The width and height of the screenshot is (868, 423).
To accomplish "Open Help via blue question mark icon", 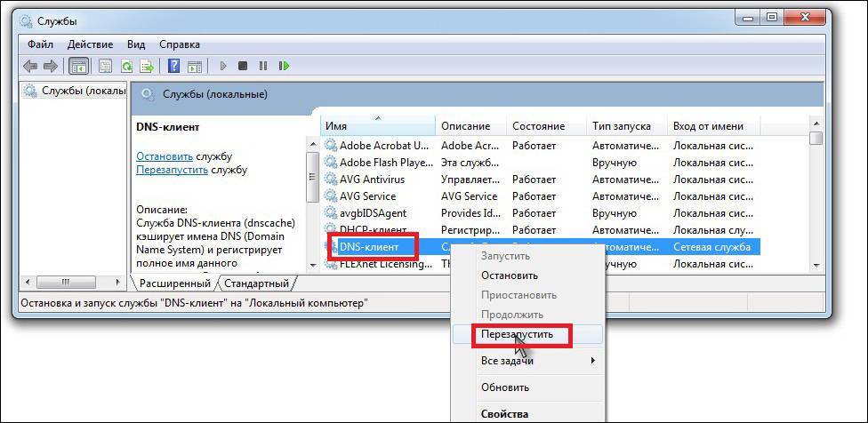I will click(174, 66).
